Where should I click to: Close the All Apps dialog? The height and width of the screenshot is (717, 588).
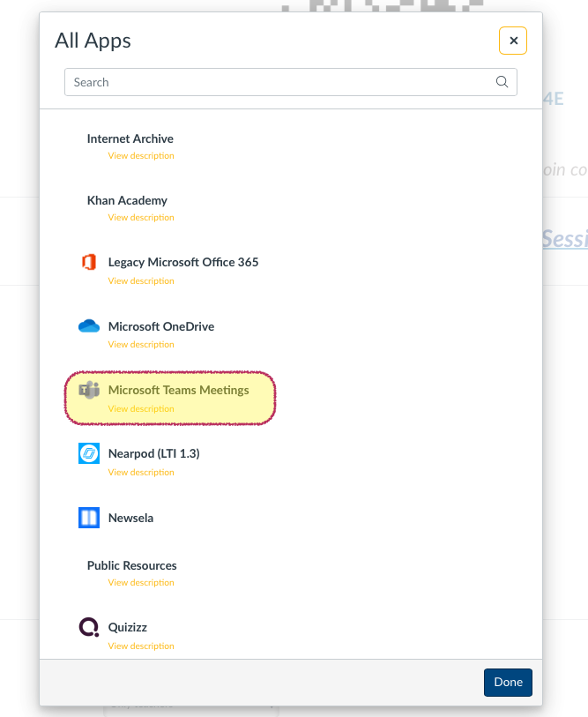pos(513,41)
